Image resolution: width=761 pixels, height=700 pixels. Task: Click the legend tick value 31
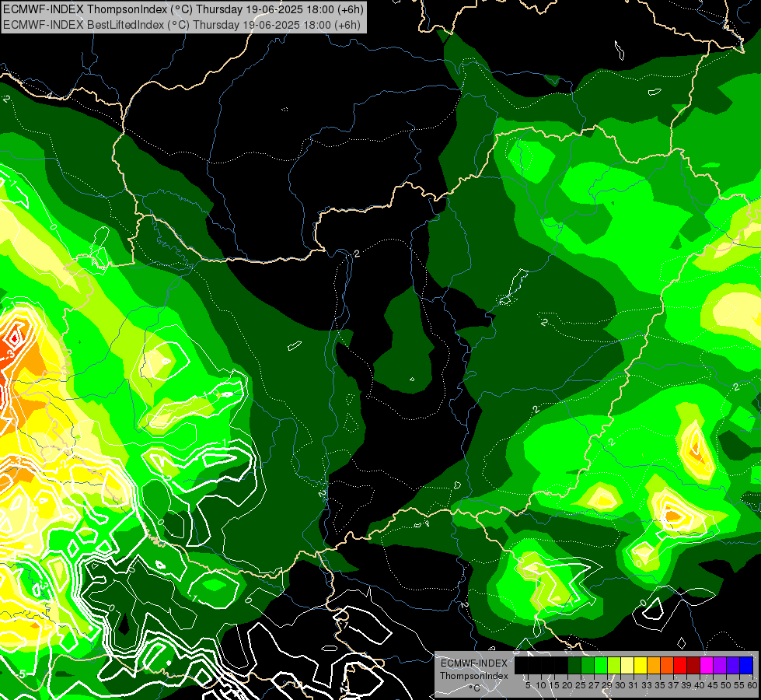(634, 685)
